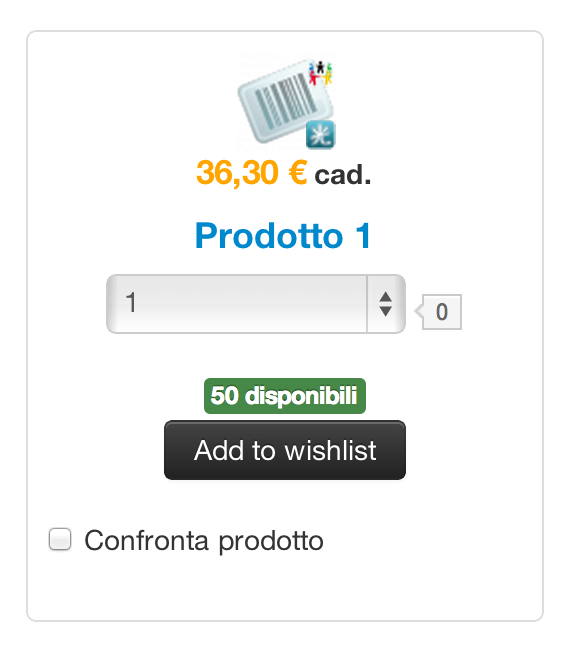Click the pointer tip of the 0 bubble
This screenshot has height=646, width=570.
pos(418,311)
